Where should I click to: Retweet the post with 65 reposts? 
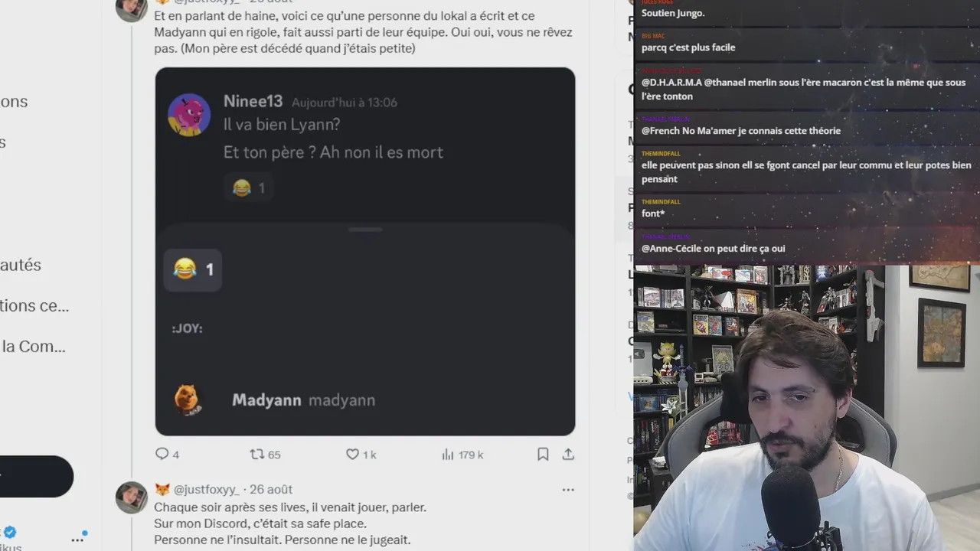(x=265, y=455)
